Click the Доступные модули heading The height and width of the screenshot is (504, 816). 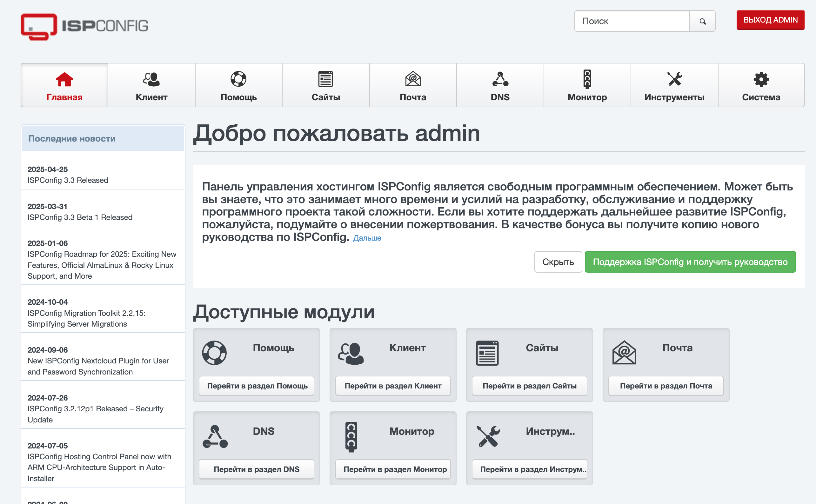(x=284, y=313)
